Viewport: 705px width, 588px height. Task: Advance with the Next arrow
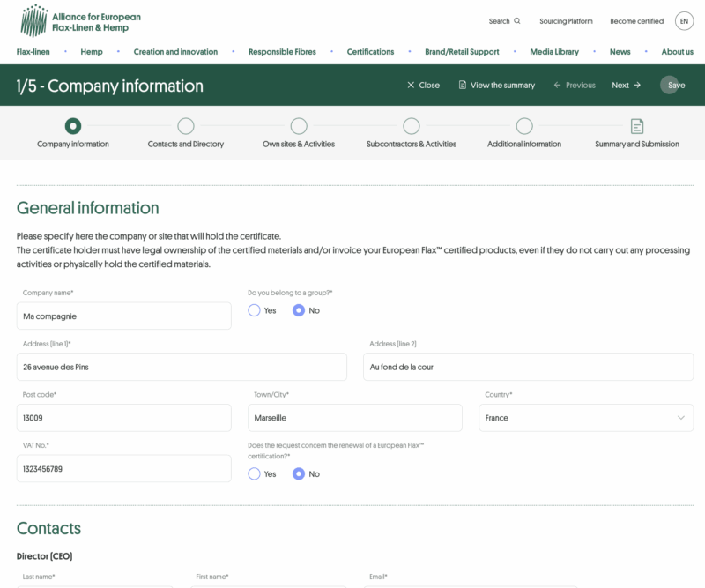[x=636, y=86]
